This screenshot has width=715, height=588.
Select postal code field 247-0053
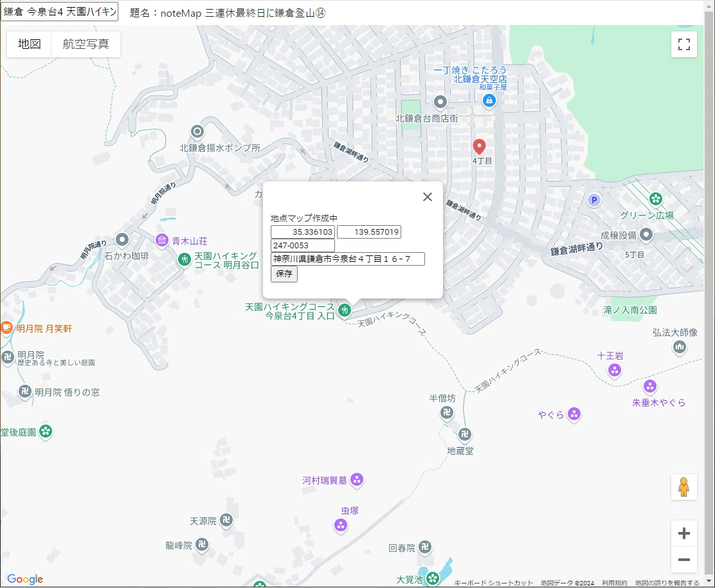303,245
